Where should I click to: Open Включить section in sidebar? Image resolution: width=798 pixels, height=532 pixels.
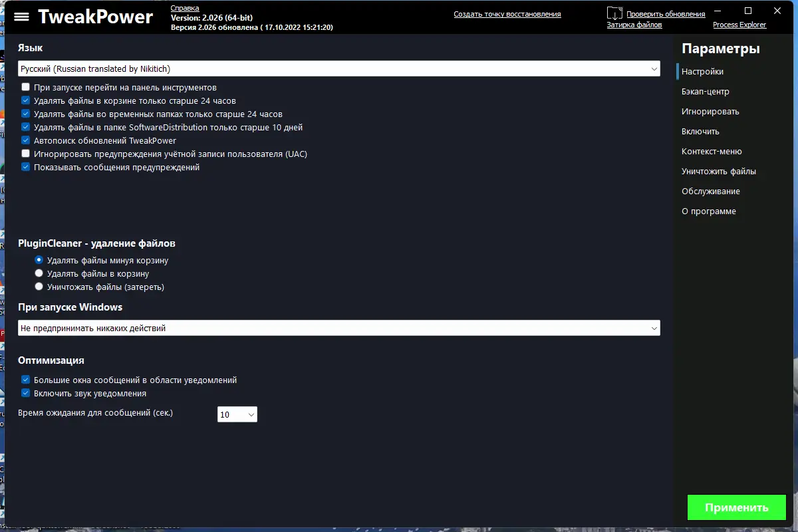pyautogui.click(x=700, y=131)
